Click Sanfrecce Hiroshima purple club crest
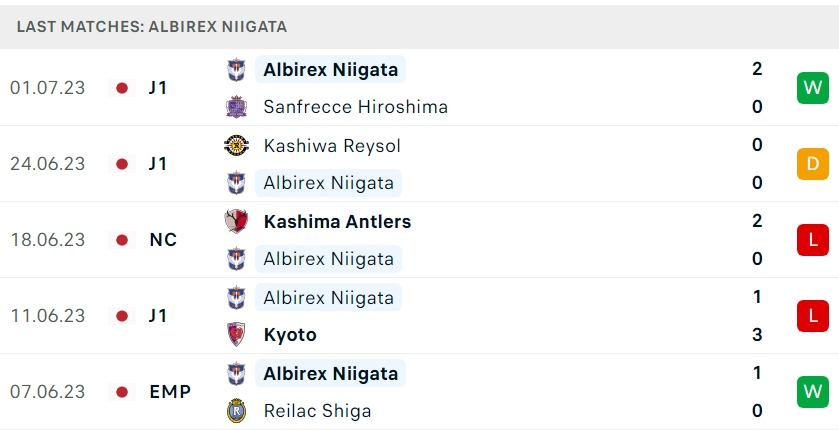This screenshot has height=430, width=839. tap(236, 107)
